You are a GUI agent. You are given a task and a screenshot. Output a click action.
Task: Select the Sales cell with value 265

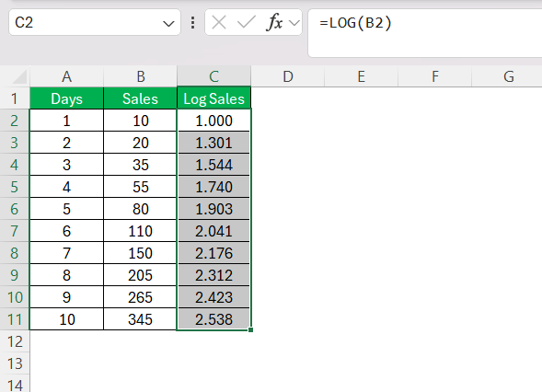tap(141, 297)
